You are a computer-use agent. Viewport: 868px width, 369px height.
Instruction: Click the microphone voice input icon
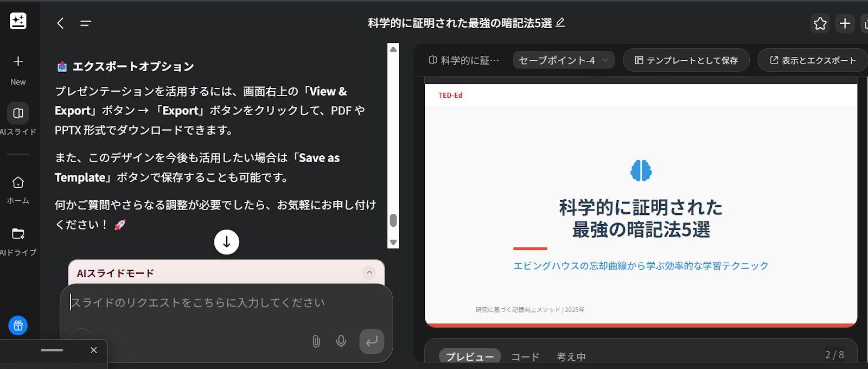[341, 341]
